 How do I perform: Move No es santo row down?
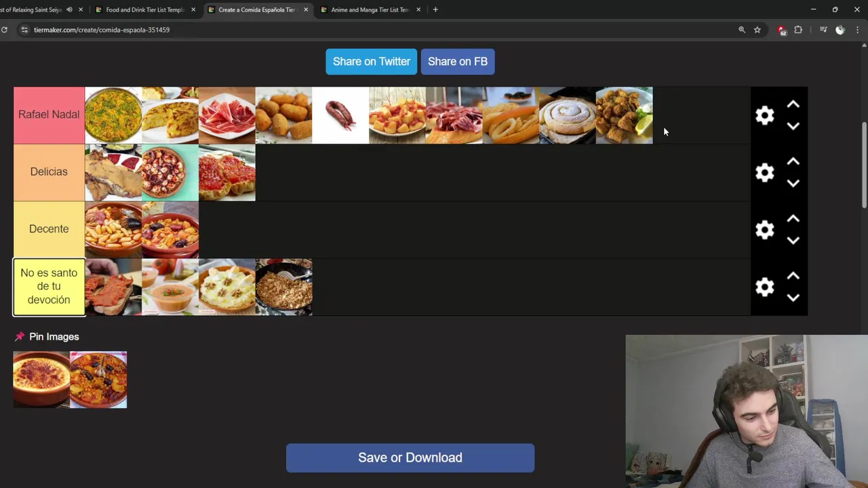point(793,298)
